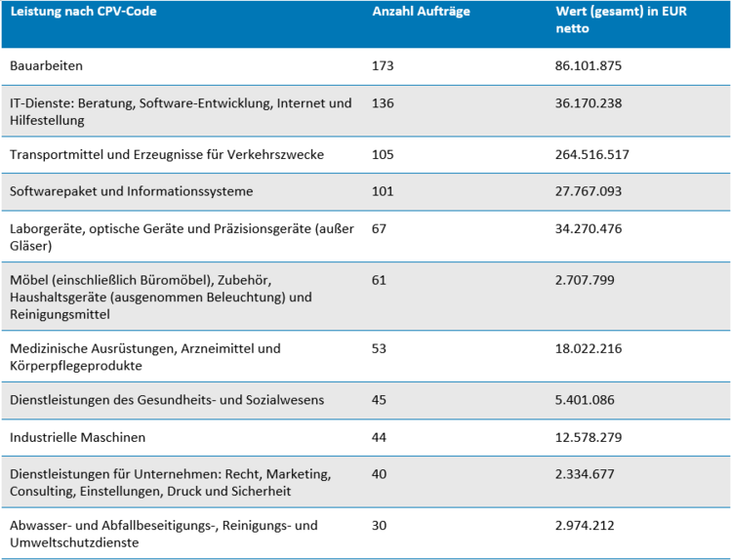Select the value 86.101.875 for Bauarbeiten
Screen dimensions: 732x560
tap(589, 66)
